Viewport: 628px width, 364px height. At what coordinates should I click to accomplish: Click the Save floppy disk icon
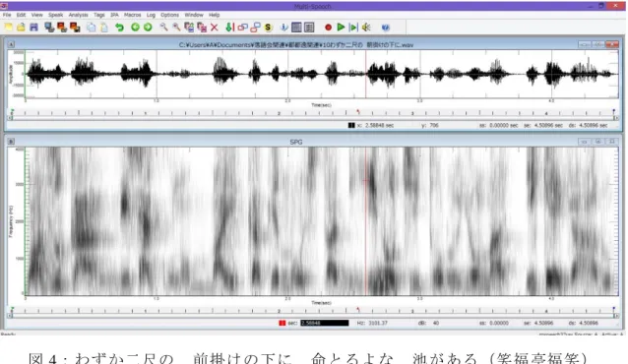coord(34,28)
